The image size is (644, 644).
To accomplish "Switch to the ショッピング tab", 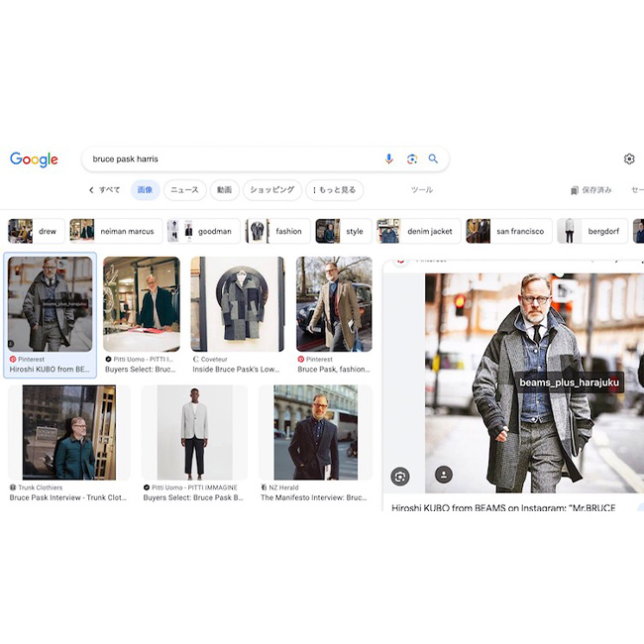I will pyautogui.click(x=270, y=190).
